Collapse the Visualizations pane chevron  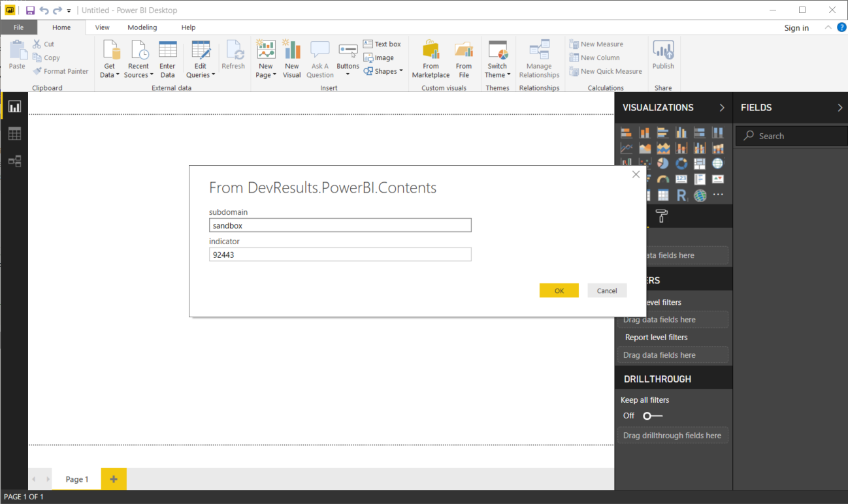pyautogui.click(x=722, y=108)
